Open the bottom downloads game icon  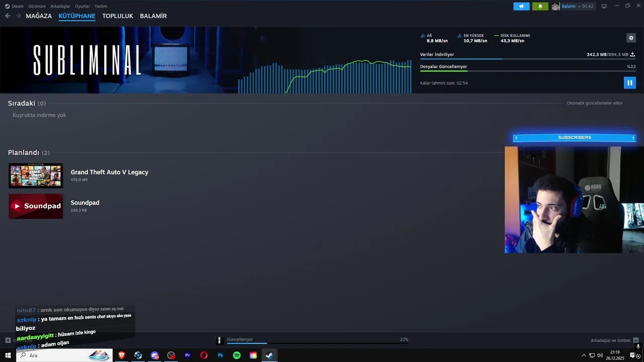coord(219,340)
